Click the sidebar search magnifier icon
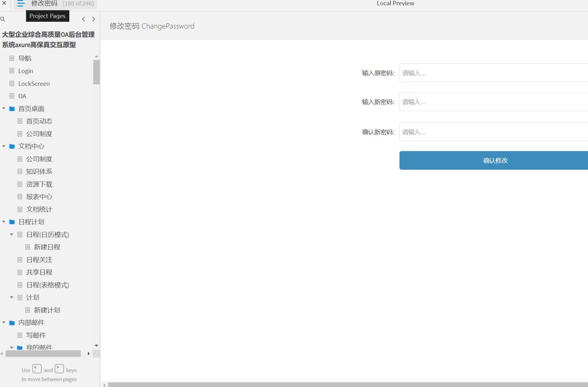This screenshot has height=387, width=588. (x=3, y=19)
